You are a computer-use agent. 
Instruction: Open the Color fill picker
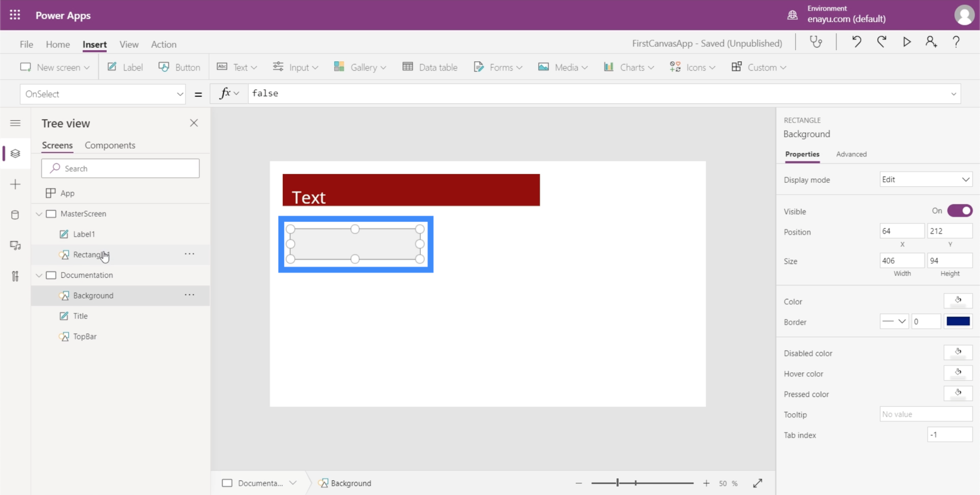[x=958, y=301]
